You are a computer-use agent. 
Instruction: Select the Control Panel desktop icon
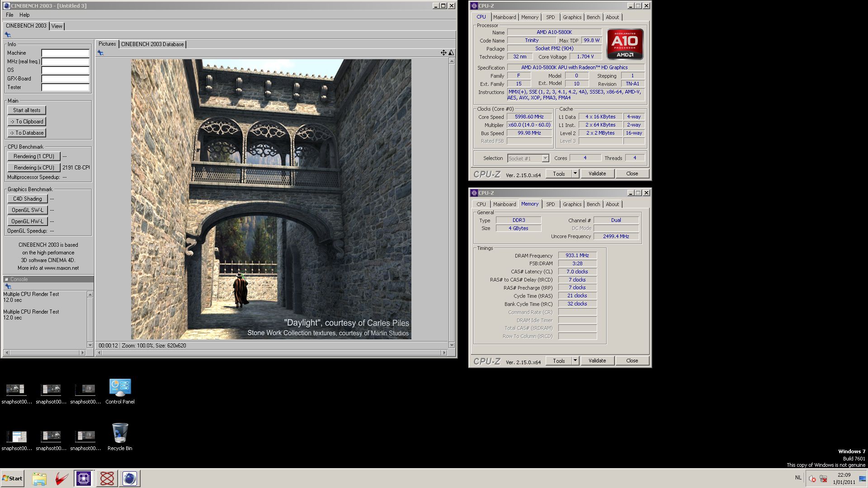pos(120,391)
